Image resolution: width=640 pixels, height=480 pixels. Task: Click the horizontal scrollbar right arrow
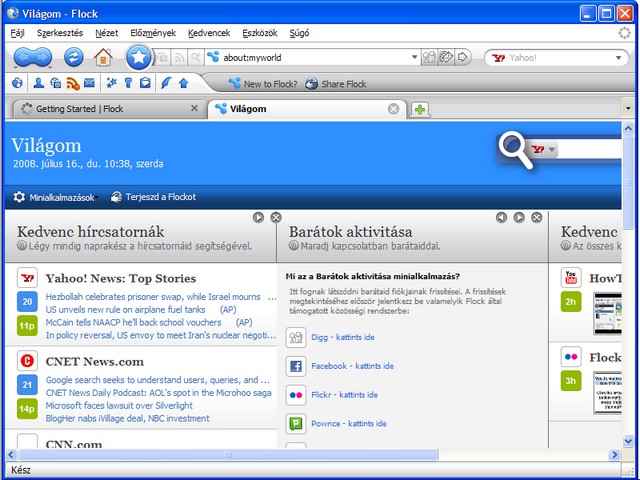pos(614,455)
